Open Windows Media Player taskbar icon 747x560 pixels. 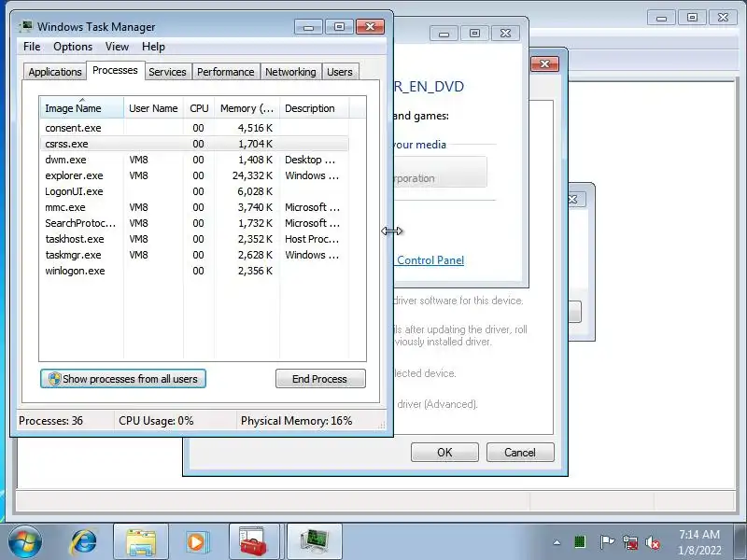[196, 542]
